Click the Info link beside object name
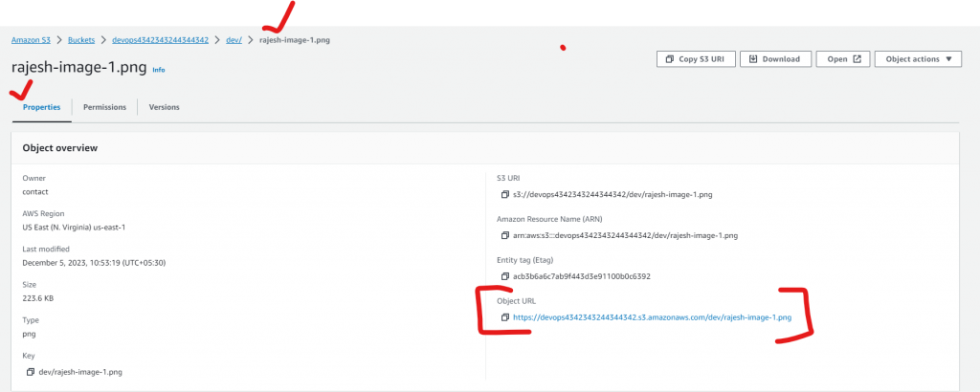This screenshot has height=392, width=980. (159, 70)
